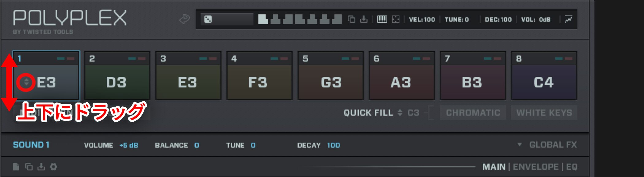
Task: Toggle the teal indicator on pad 4
Action: (x=274, y=58)
